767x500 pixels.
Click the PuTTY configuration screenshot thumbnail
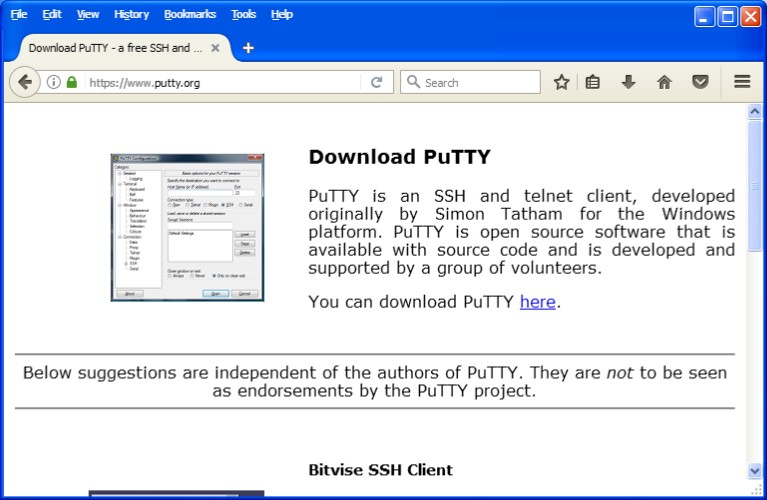click(x=187, y=227)
